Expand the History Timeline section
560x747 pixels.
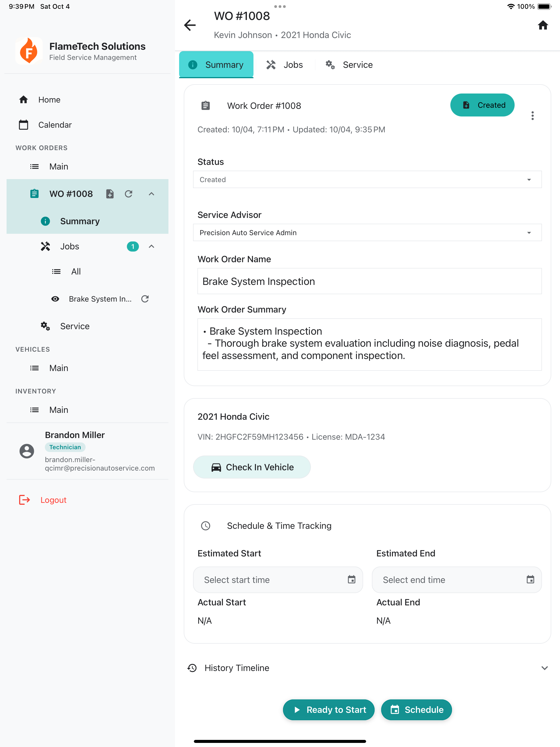tap(544, 668)
